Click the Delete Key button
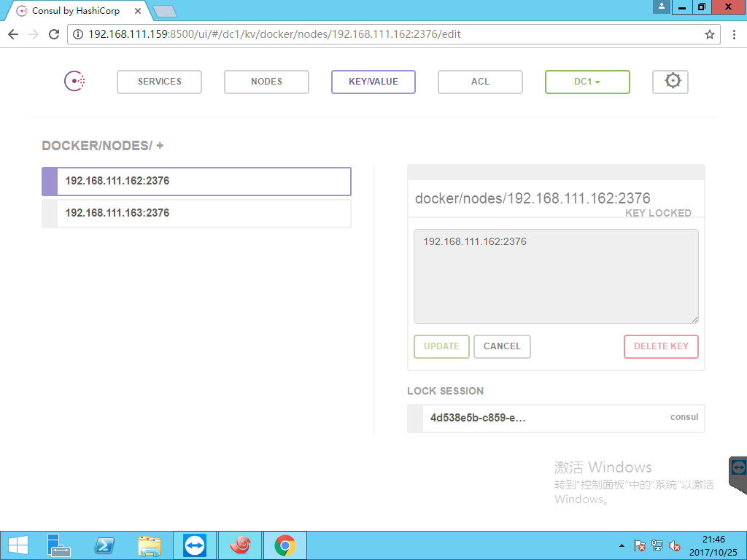This screenshot has width=747, height=560. pos(661,346)
